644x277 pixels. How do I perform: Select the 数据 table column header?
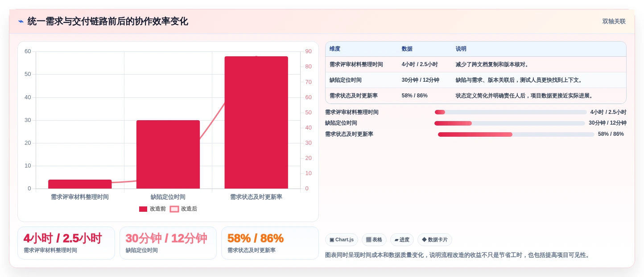(x=407, y=49)
